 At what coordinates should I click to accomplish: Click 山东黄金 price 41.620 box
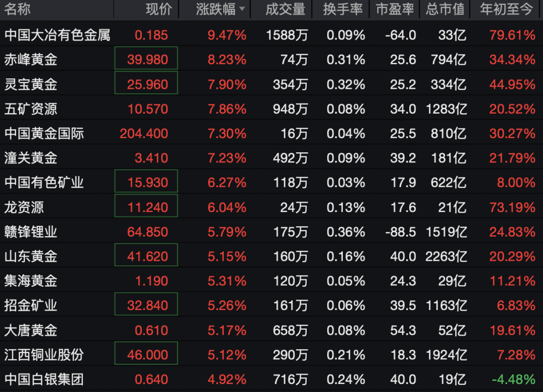[146, 256]
